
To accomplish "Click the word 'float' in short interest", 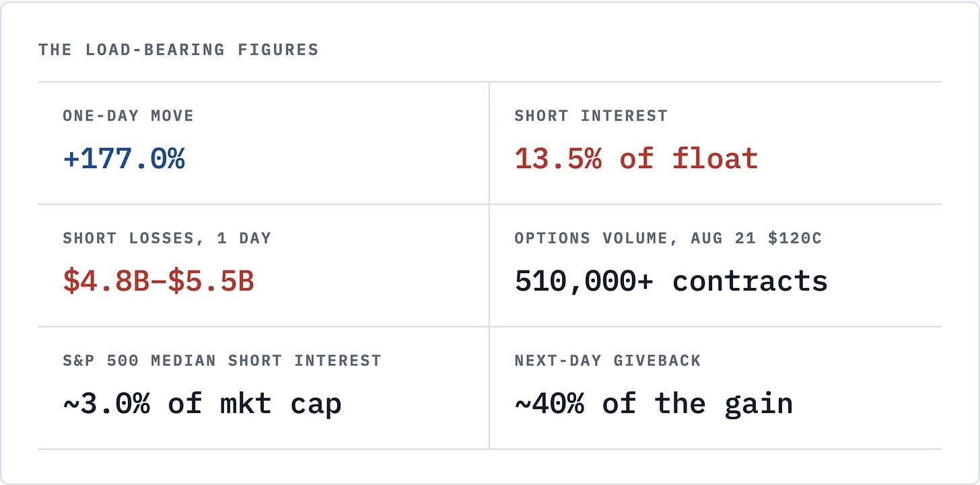I will point(715,159).
